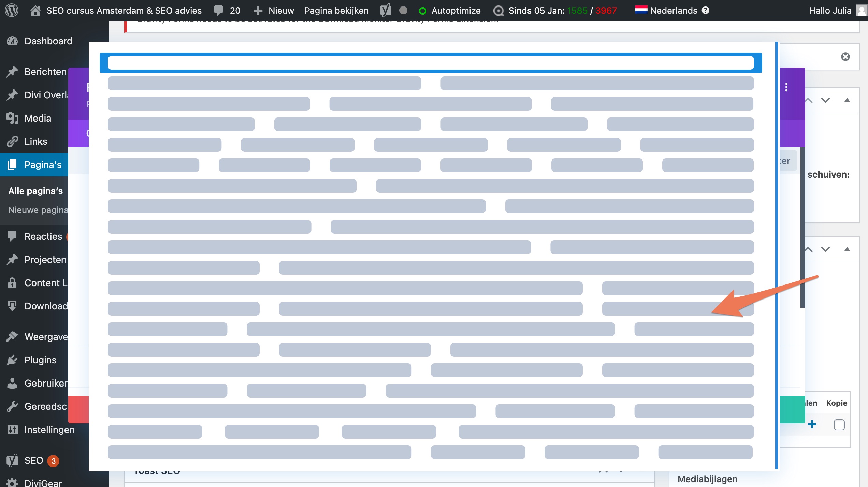
Task: Click the Mediabijlagen heading
Action: click(707, 479)
